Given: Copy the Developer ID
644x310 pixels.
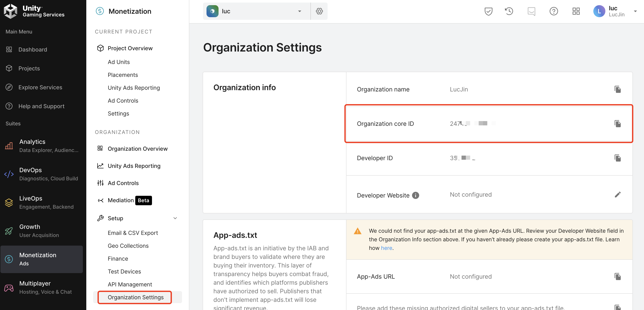Looking at the screenshot, I should point(618,158).
